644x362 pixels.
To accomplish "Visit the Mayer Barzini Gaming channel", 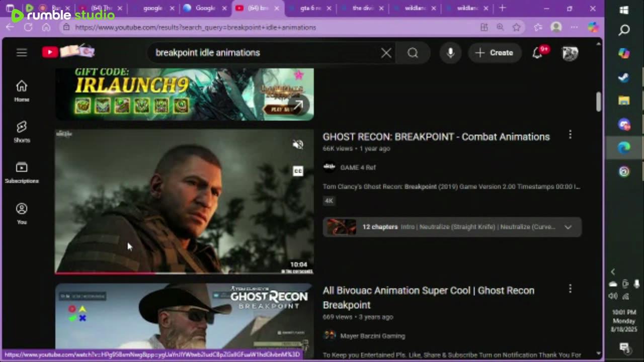I will click(373, 336).
